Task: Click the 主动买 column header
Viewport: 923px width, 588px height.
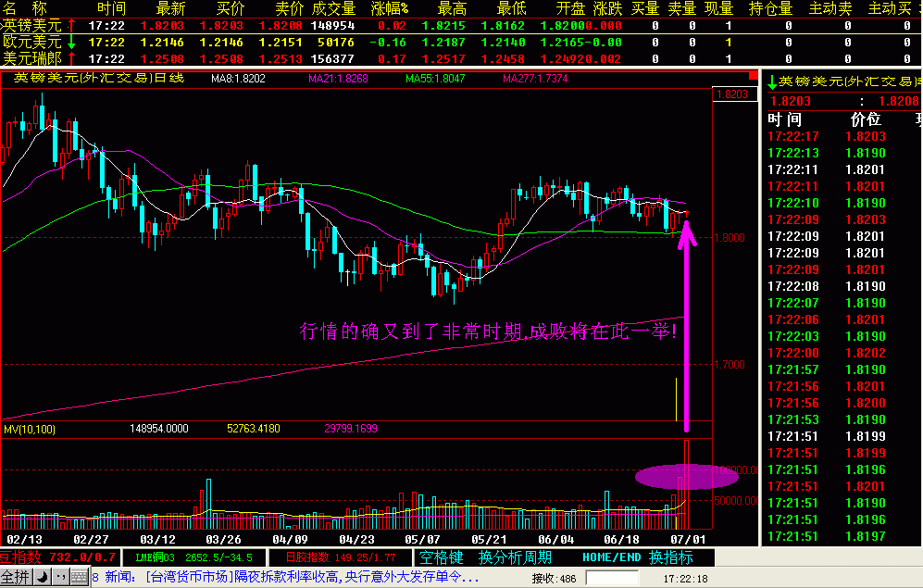Action: click(x=890, y=9)
